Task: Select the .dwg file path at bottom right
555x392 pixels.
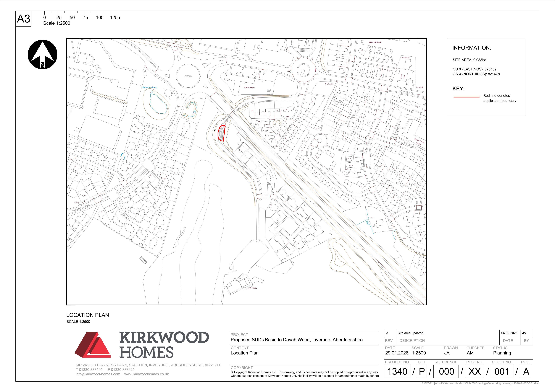Action: click(480, 384)
